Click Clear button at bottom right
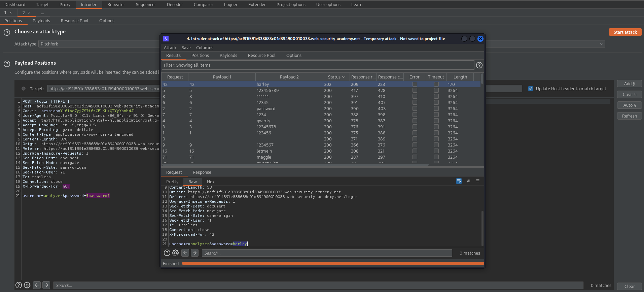Viewport: 644px width, 292px height. coord(629,286)
